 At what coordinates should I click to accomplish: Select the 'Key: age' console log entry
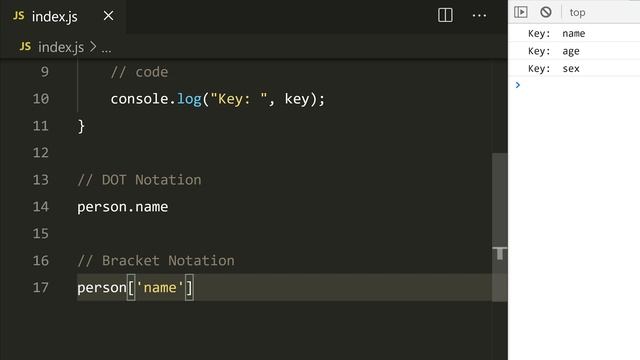574,51
